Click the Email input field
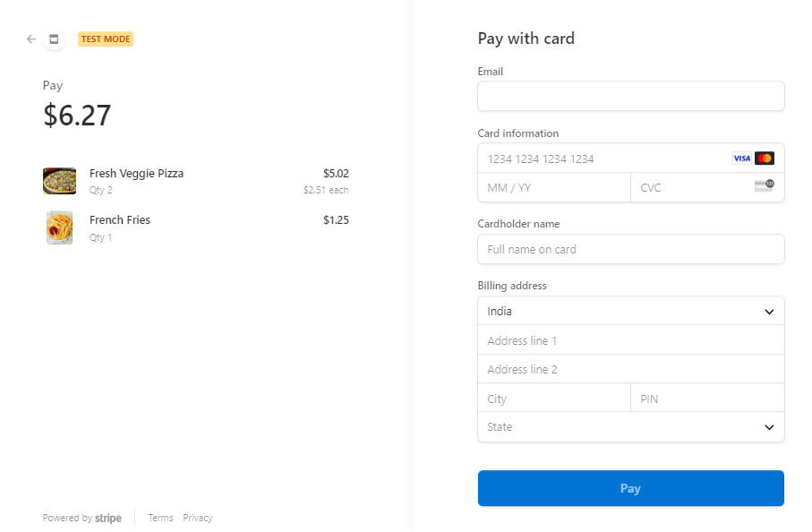This screenshot has width=812, height=532. (630, 96)
